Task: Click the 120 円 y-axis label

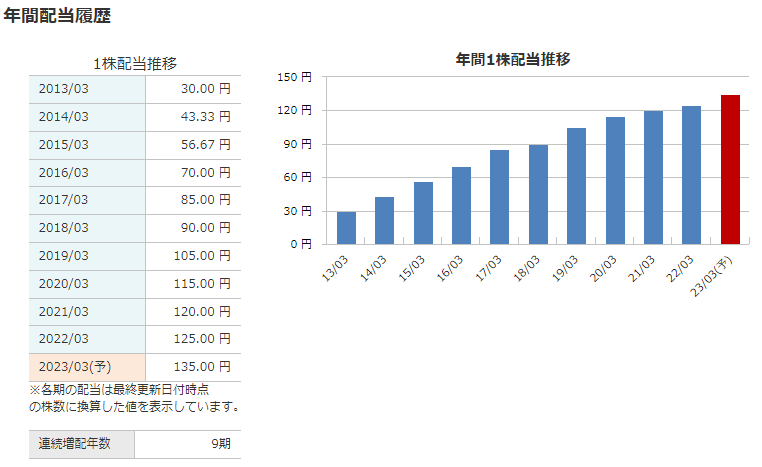Action: (x=294, y=111)
